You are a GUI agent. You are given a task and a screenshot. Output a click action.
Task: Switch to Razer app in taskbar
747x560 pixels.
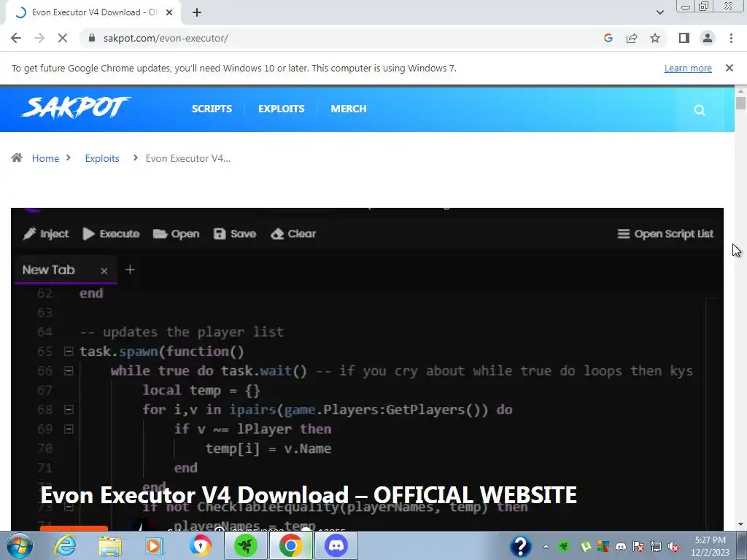point(245,545)
